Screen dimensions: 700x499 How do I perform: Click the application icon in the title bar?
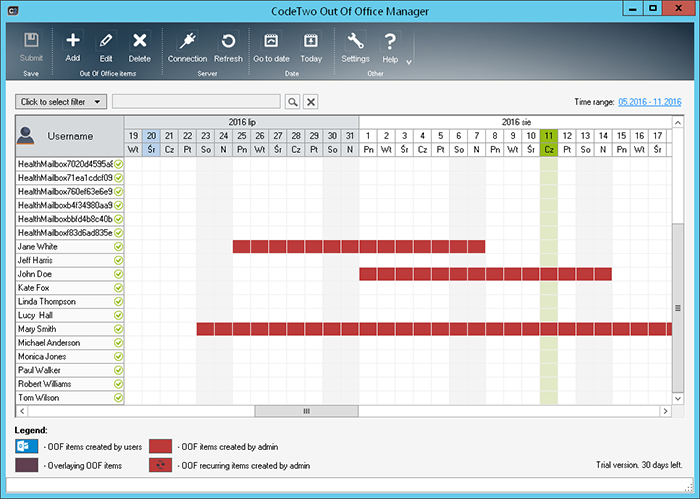pos(13,10)
